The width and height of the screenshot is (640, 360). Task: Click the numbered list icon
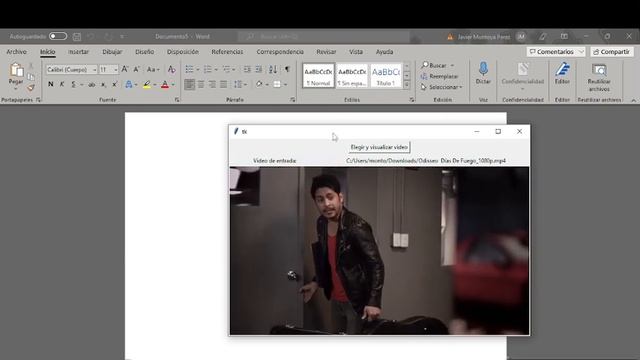(208, 69)
